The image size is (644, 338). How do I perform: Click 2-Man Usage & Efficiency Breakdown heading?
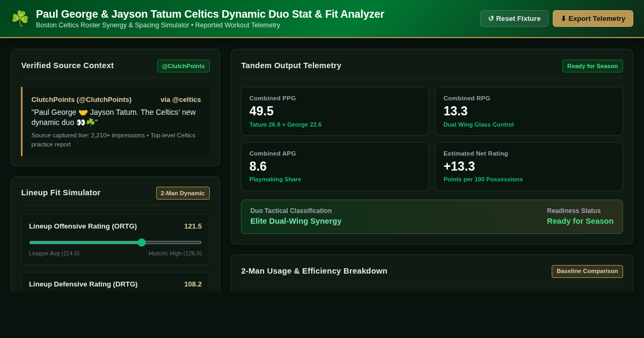[314, 271]
